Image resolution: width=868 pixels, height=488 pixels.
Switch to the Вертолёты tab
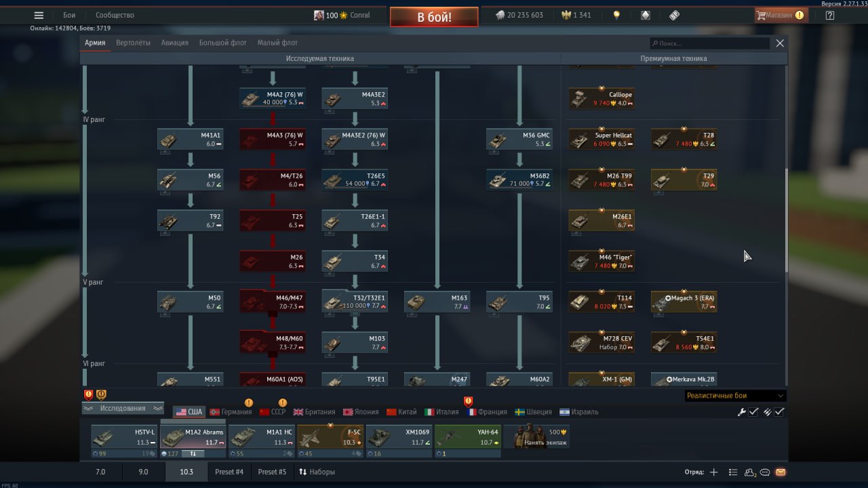click(133, 43)
